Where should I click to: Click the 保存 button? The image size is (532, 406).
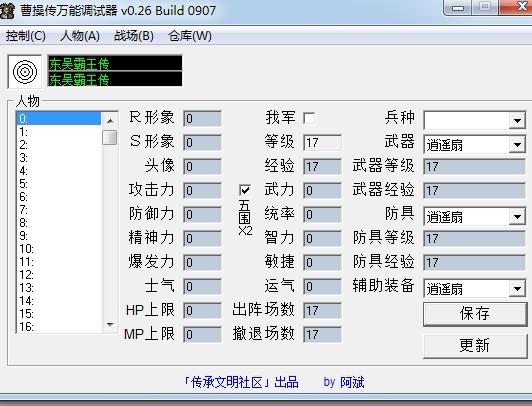click(x=475, y=314)
